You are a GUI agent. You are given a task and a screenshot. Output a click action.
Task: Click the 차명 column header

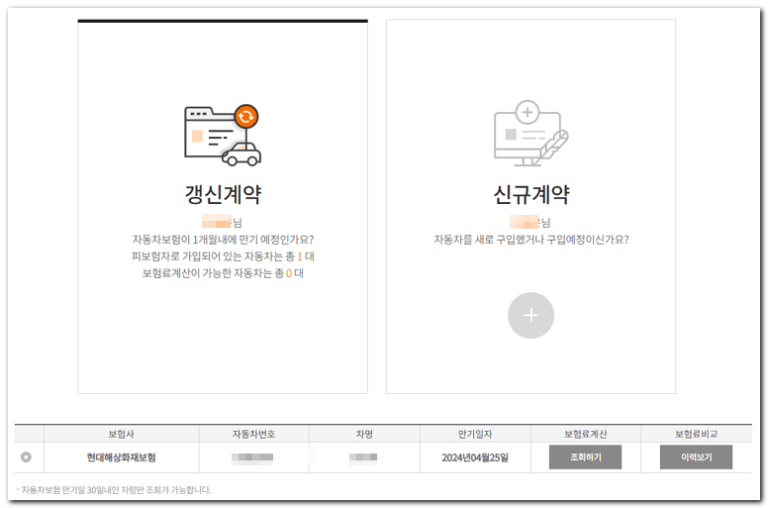click(363, 434)
